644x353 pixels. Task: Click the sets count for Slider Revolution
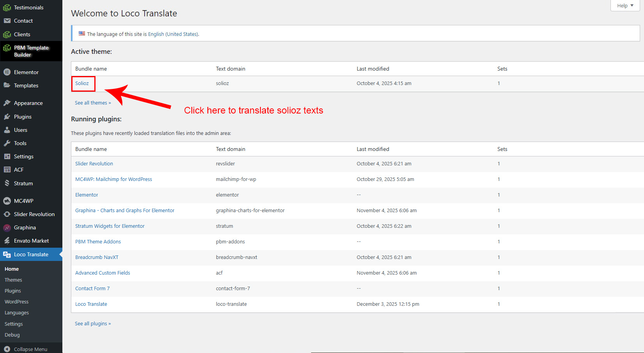click(x=499, y=164)
